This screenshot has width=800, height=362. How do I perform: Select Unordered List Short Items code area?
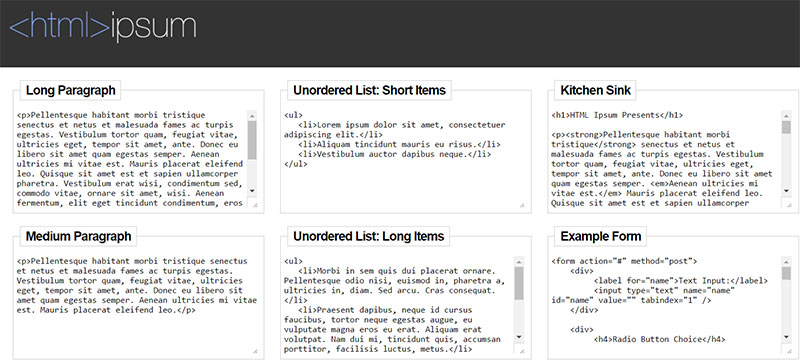(404, 159)
